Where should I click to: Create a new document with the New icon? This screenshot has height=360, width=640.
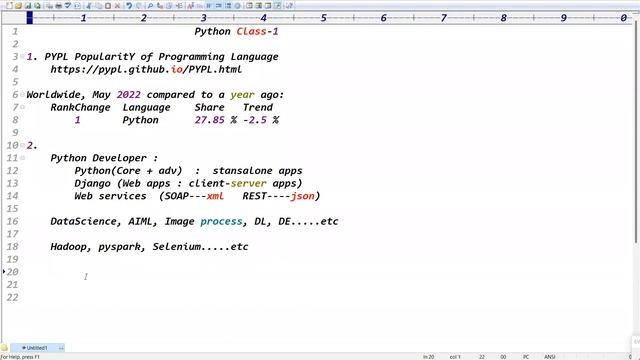[9, 6]
